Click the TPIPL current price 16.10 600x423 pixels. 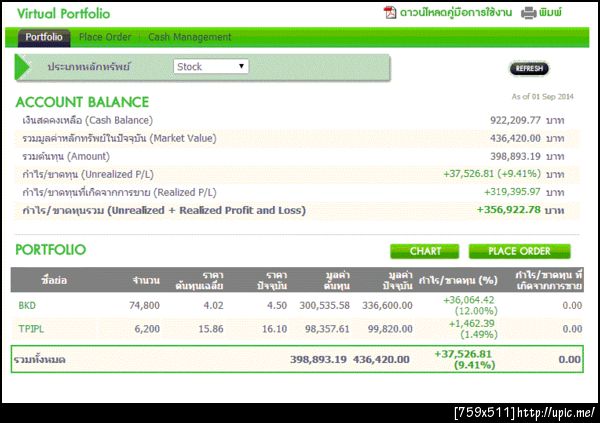274,329
